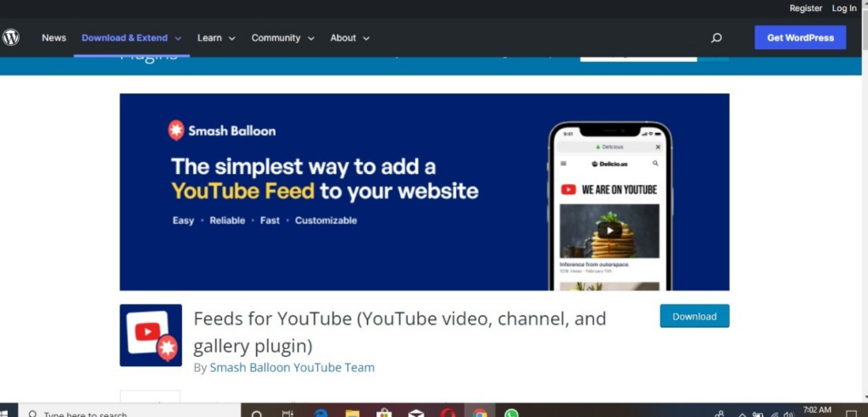Screen dimensions: 868x417
Task: Click the Register link
Action: 805,8
